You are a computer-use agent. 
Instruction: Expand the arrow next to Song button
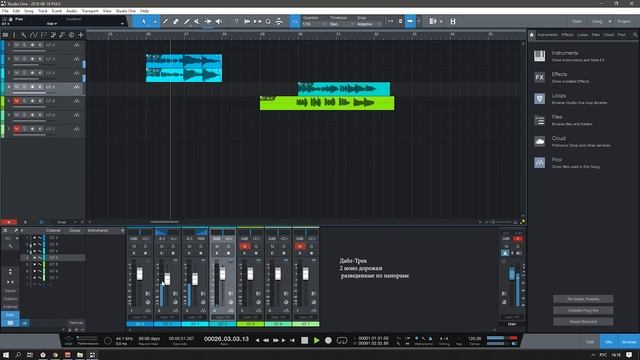[610, 21]
